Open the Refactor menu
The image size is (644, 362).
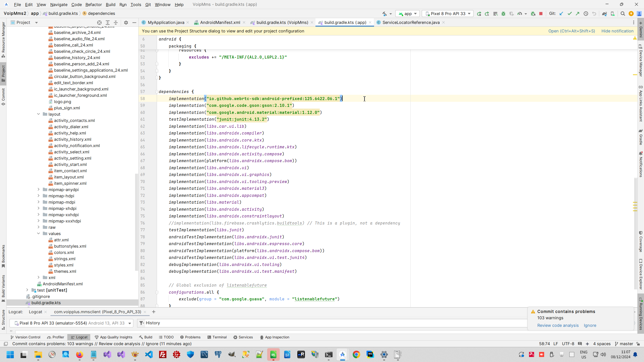[93, 5]
